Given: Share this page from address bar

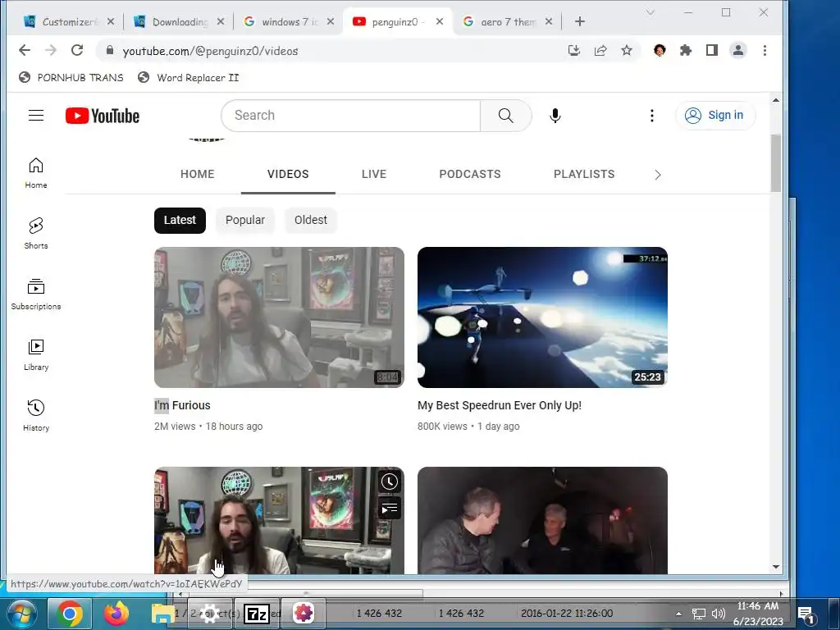Looking at the screenshot, I should point(600,50).
